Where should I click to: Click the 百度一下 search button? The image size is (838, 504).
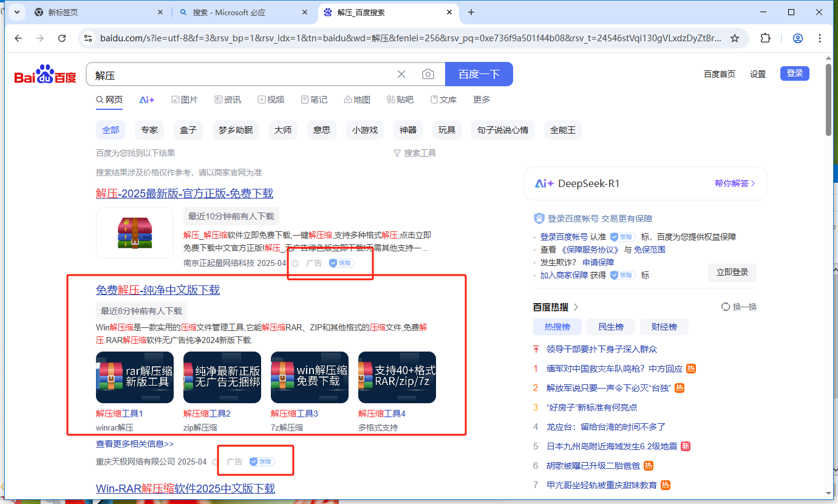pyautogui.click(x=479, y=74)
